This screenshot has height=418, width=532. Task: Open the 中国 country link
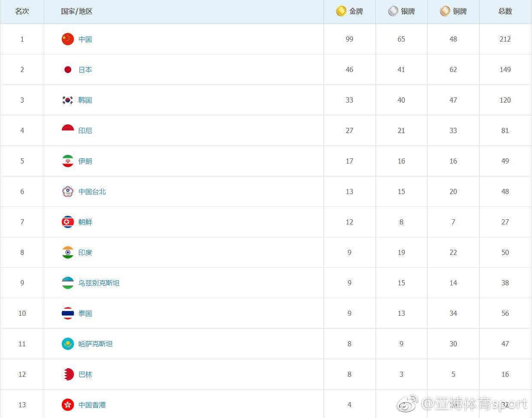coord(85,39)
